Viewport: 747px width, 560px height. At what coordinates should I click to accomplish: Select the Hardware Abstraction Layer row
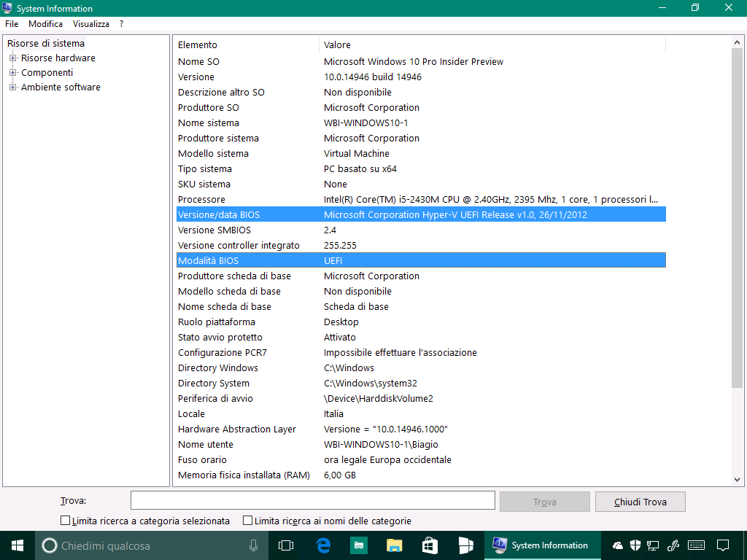(421, 429)
